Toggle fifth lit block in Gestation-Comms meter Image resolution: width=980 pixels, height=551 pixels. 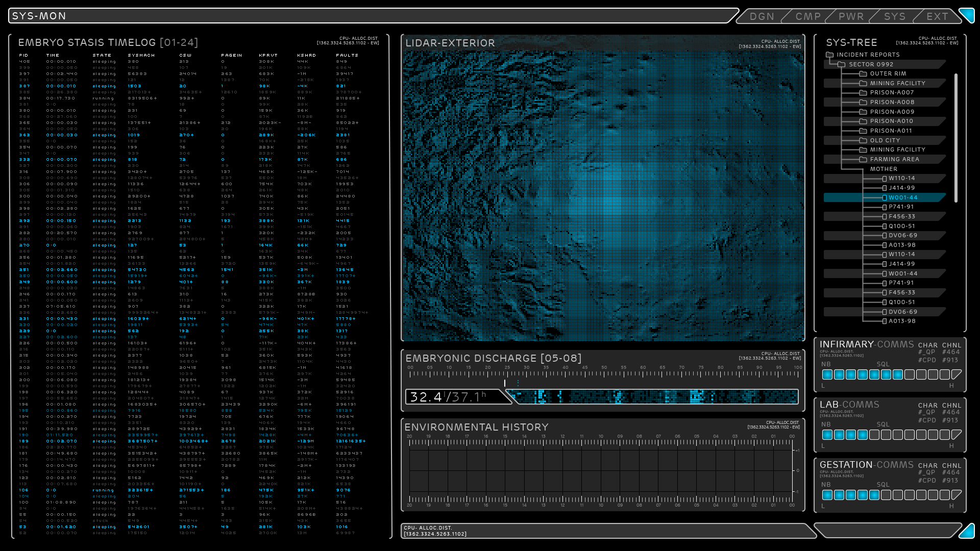tap(874, 495)
